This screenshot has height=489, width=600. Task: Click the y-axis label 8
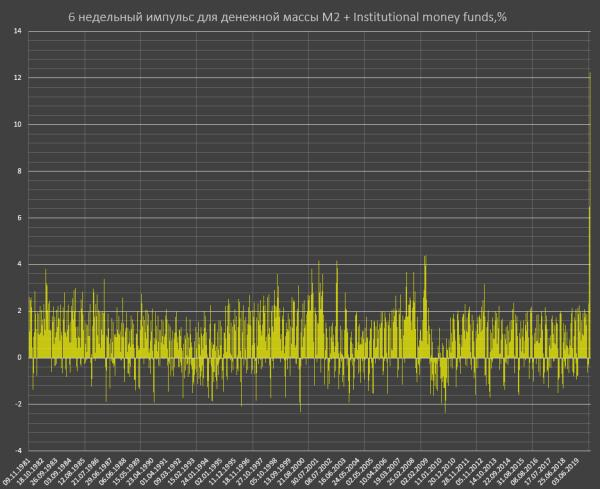[x=20, y=171]
